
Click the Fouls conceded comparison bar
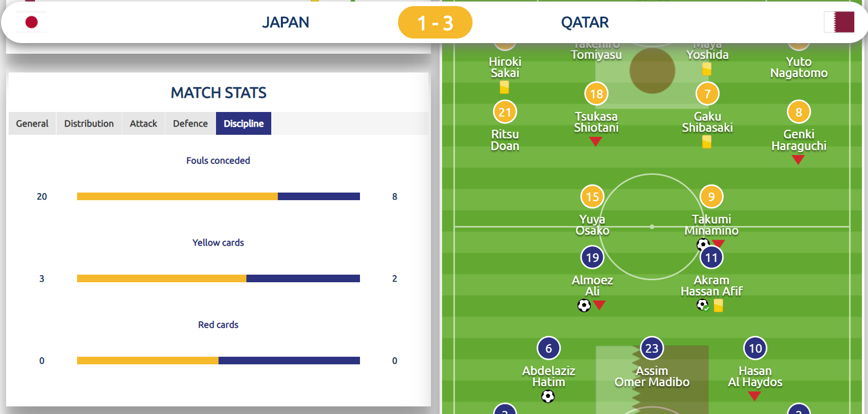(218, 197)
